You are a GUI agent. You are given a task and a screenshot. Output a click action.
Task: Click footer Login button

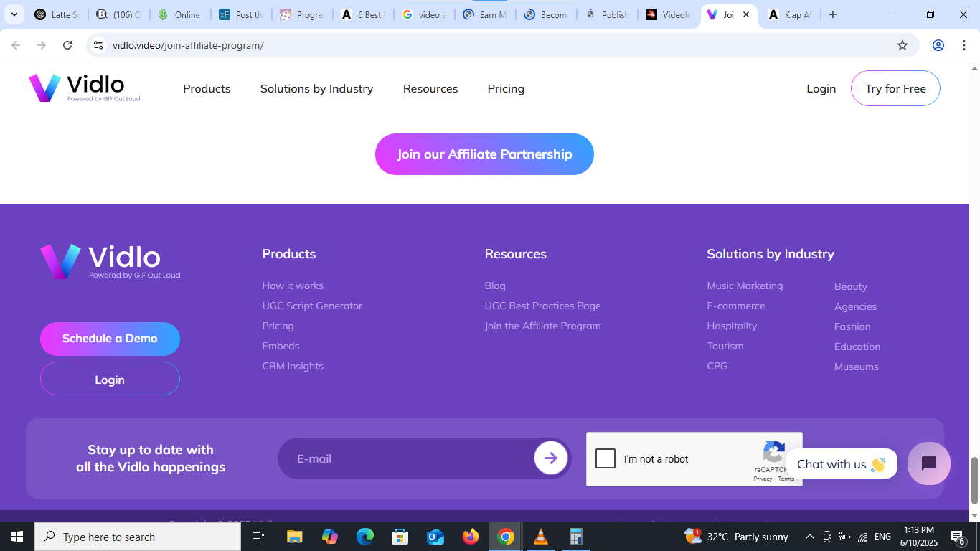click(x=110, y=379)
